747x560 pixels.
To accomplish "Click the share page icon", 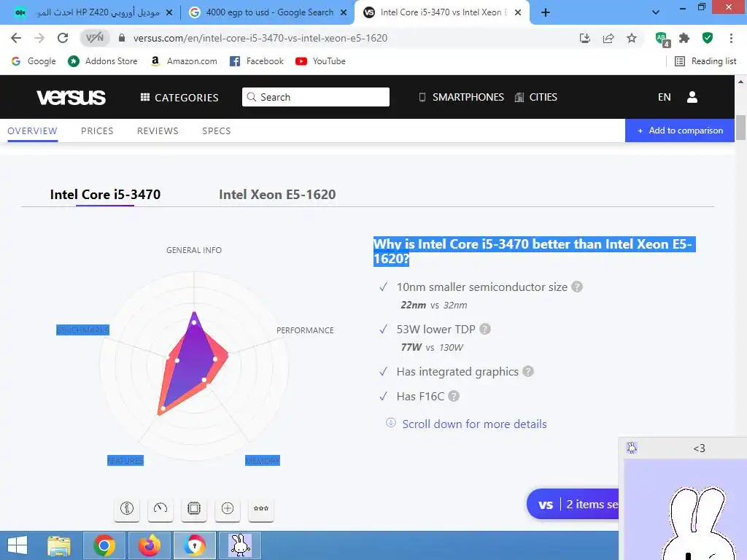I will pyautogui.click(x=608, y=38).
